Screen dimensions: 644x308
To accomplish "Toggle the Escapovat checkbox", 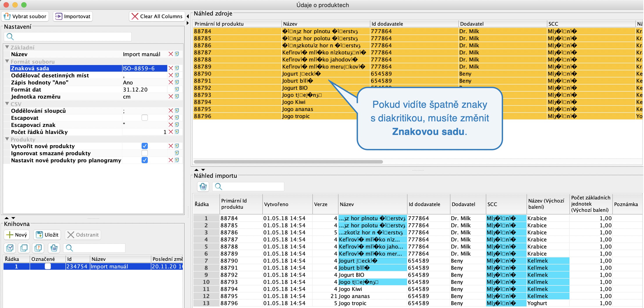I will (144, 118).
